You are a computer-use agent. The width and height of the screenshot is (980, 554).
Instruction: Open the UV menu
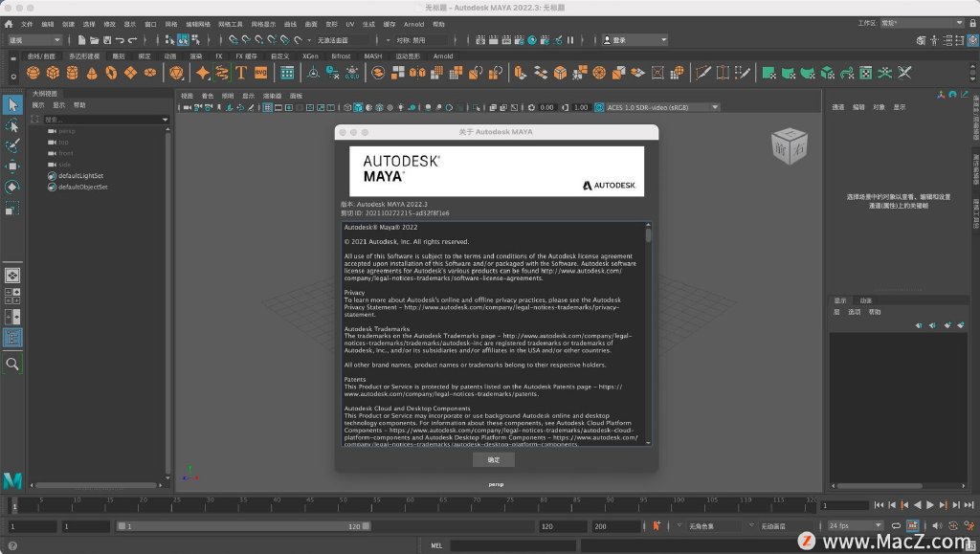click(350, 24)
